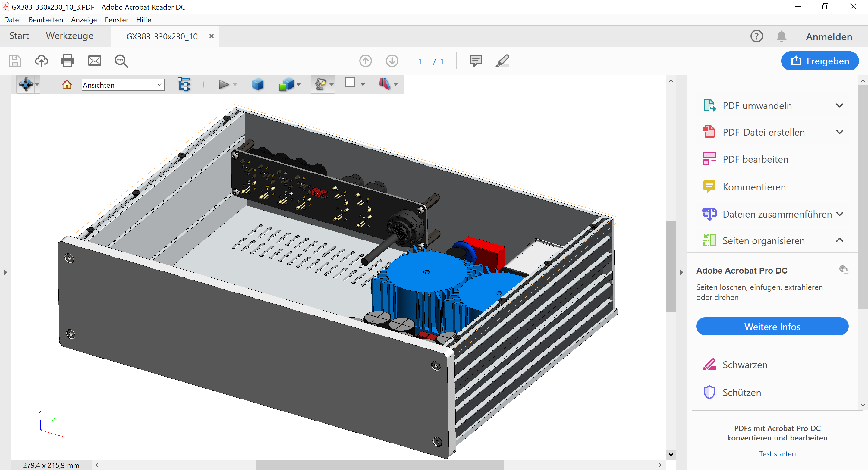Click the Freigeben share button
The image size is (868, 470).
[x=819, y=61]
